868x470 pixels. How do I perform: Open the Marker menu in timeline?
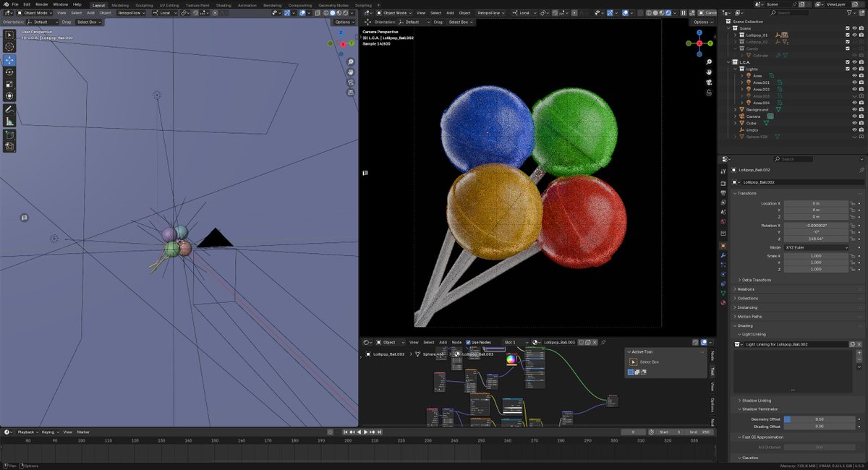[x=83, y=432]
